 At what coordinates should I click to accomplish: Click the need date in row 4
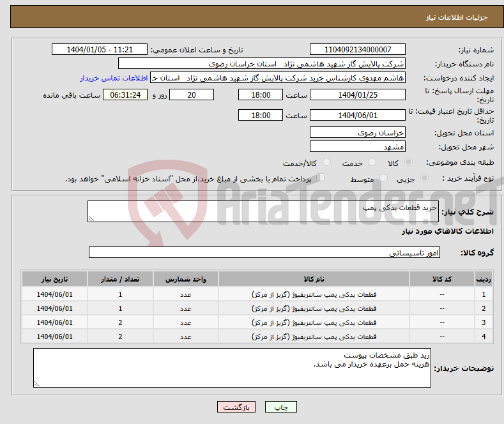click(55, 337)
